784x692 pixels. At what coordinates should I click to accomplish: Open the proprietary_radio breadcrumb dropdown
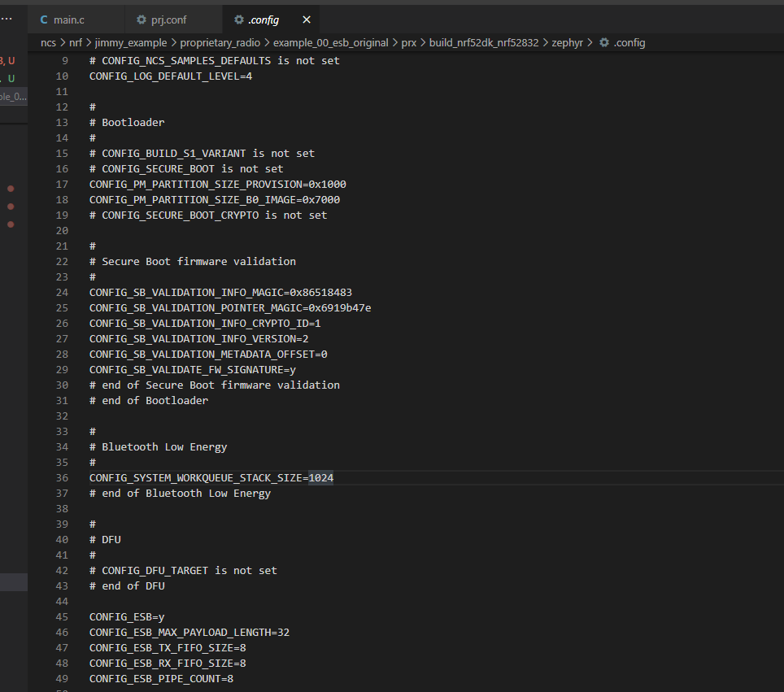click(220, 42)
